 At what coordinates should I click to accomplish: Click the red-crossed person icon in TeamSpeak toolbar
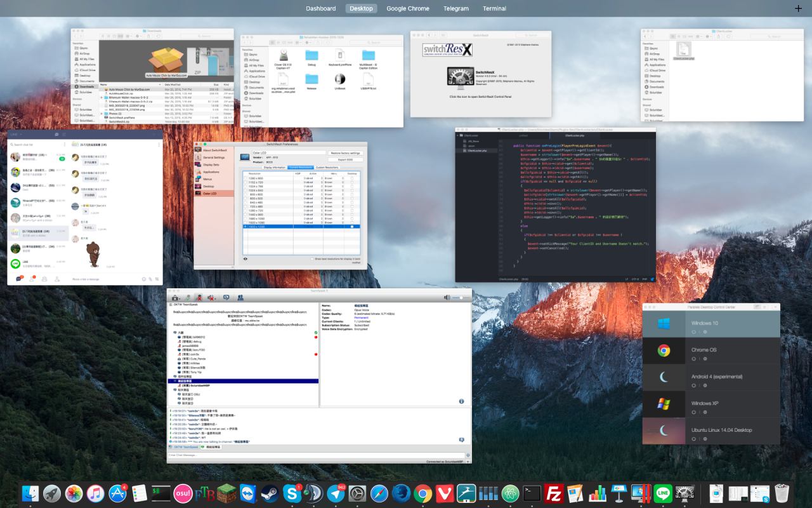point(199,297)
